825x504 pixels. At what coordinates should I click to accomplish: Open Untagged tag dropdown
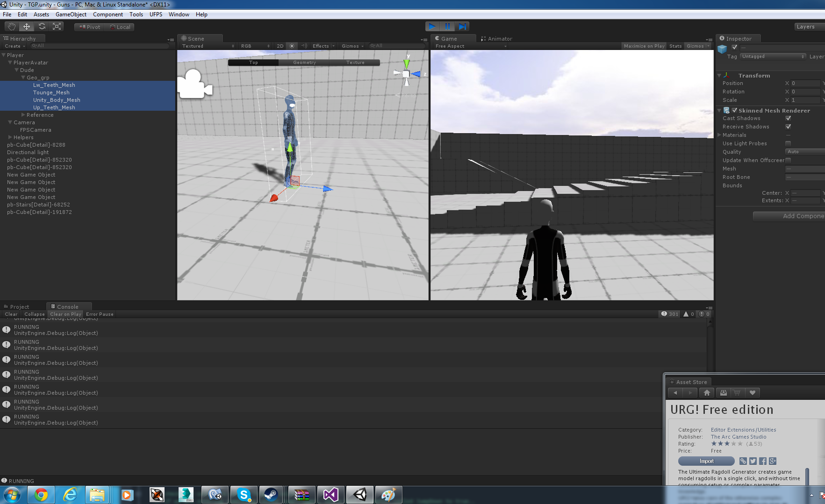pos(773,57)
